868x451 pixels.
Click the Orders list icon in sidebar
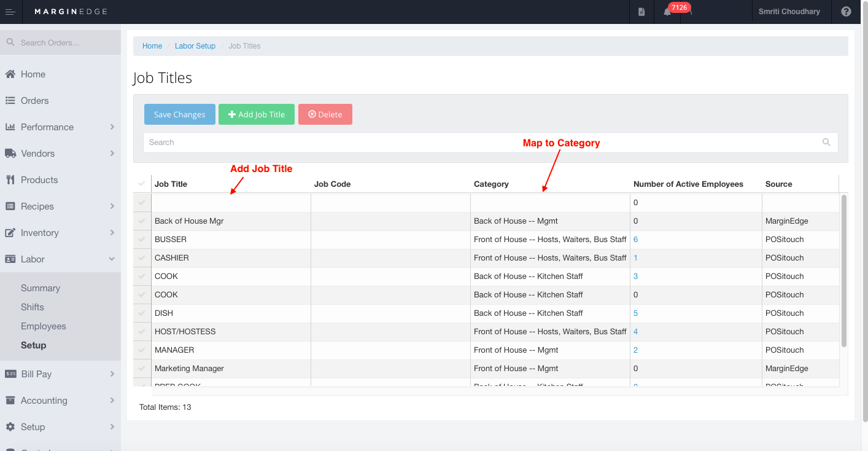(x=10, y=101)
